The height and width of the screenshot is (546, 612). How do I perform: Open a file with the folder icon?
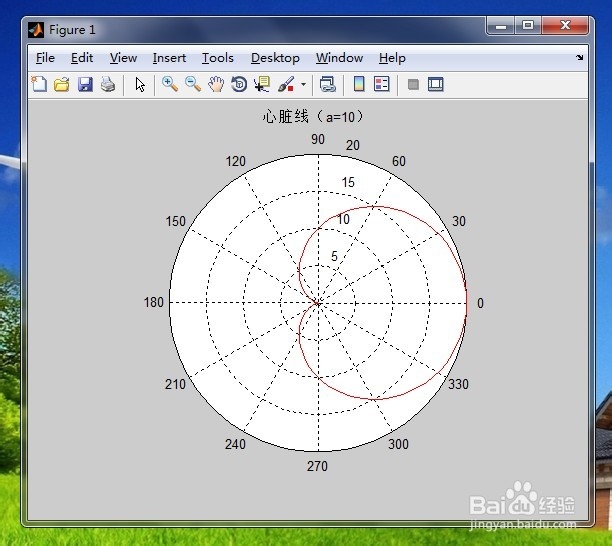[62, 84]
